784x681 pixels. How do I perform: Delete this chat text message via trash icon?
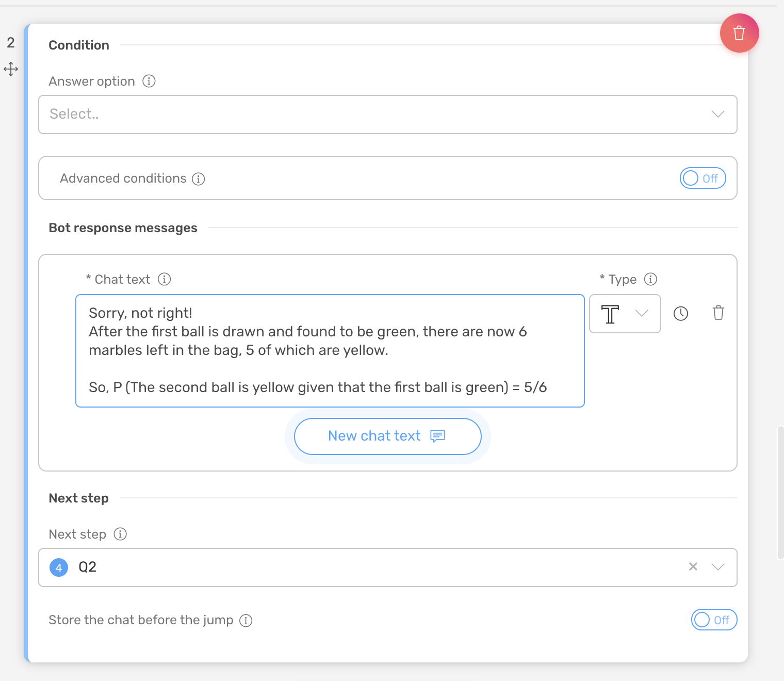718,313
